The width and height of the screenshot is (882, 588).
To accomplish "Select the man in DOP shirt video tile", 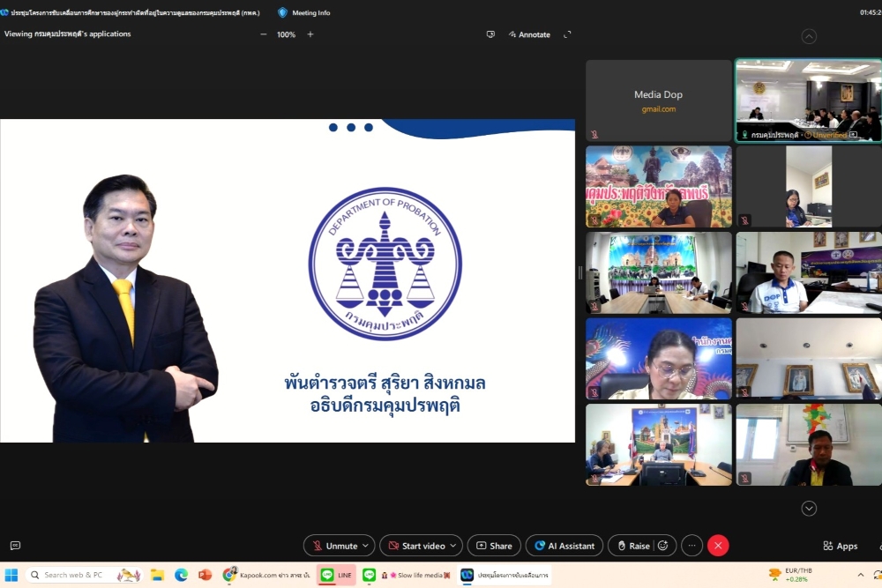I will tap(809, 272).
